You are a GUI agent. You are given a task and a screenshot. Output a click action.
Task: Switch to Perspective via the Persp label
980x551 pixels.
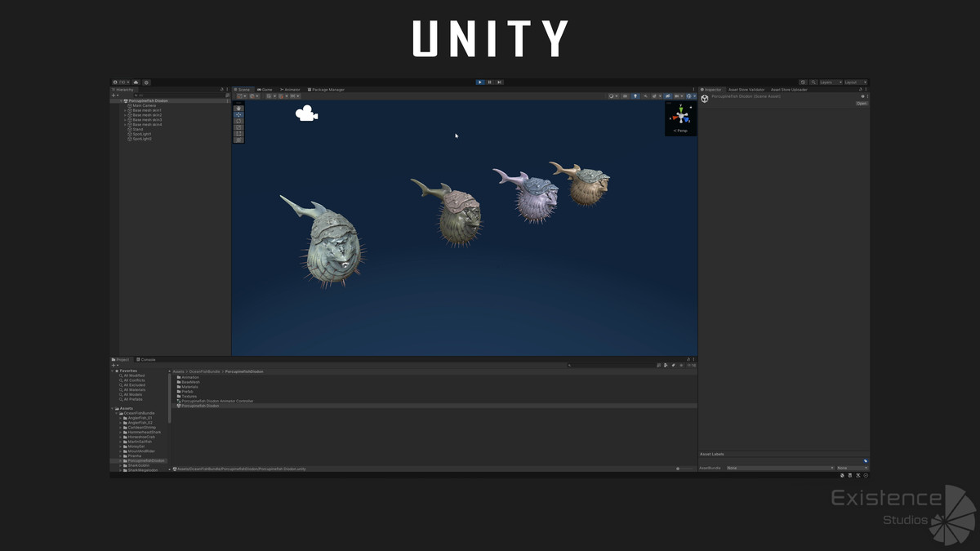pos(680,131)
